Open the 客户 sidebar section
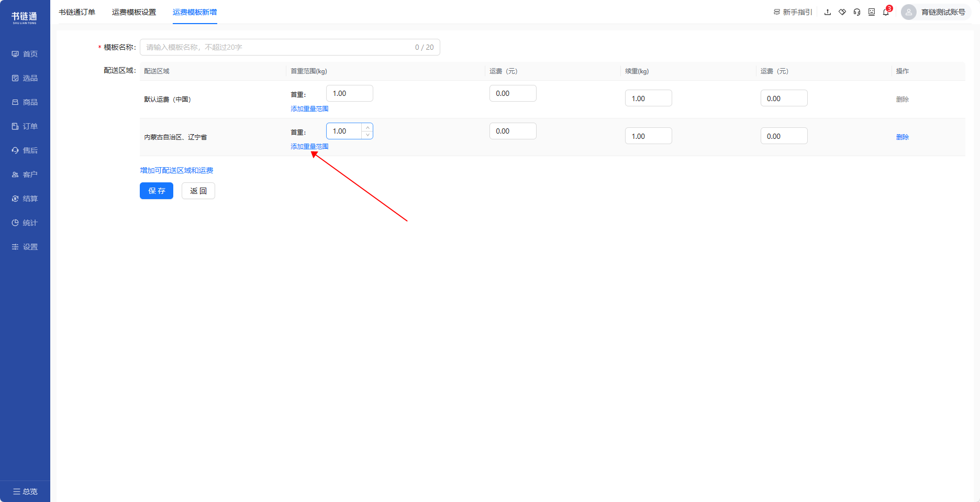Viewport: 980px width, 502px height. [25, 174]
